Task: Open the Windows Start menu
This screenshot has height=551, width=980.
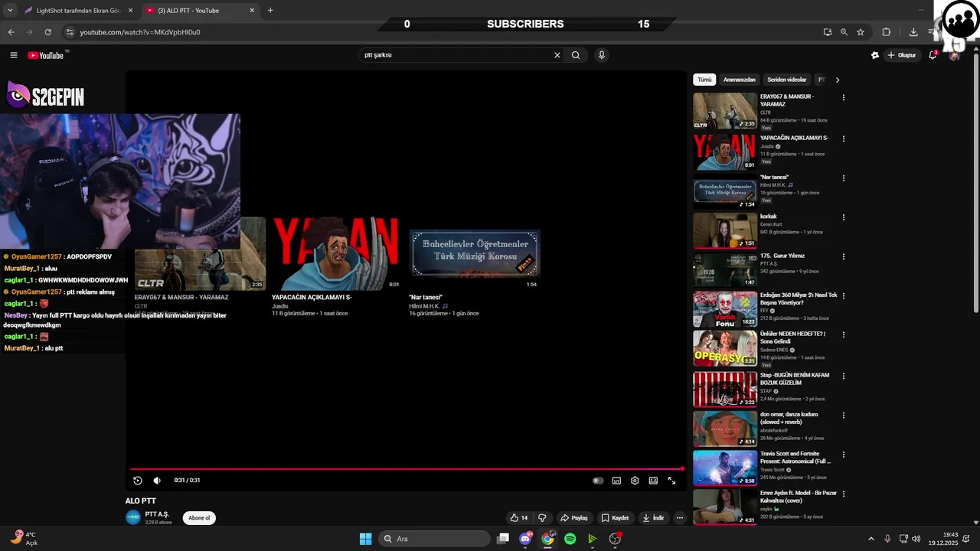Action: pos(365,539)
